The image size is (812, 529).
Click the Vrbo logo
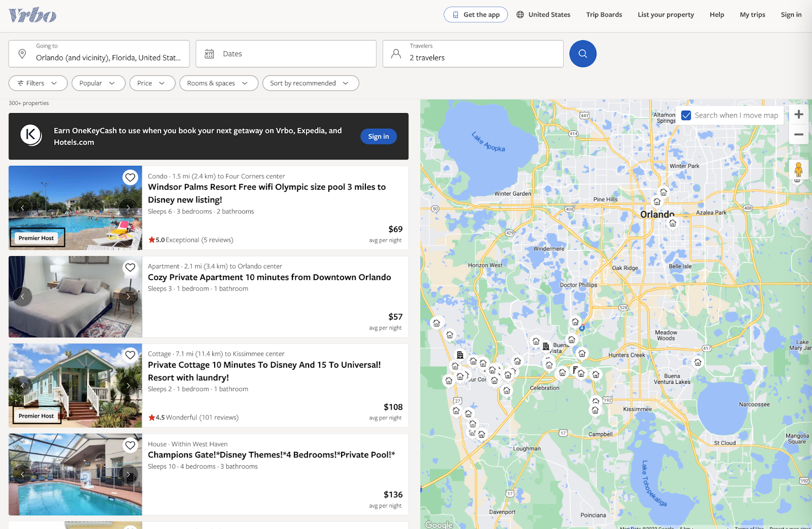pos(32,15)
